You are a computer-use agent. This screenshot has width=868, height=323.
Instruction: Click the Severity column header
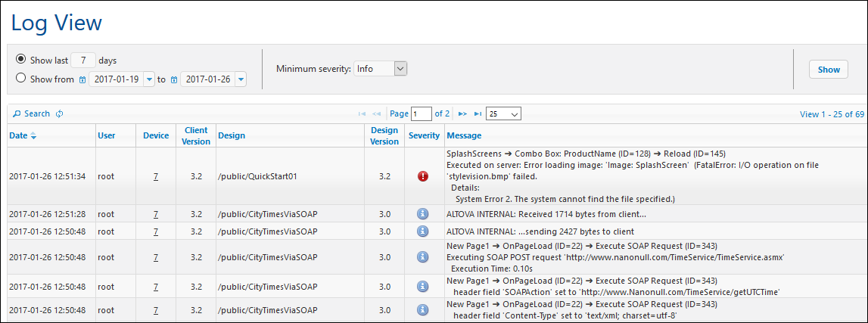pos(424,136)
